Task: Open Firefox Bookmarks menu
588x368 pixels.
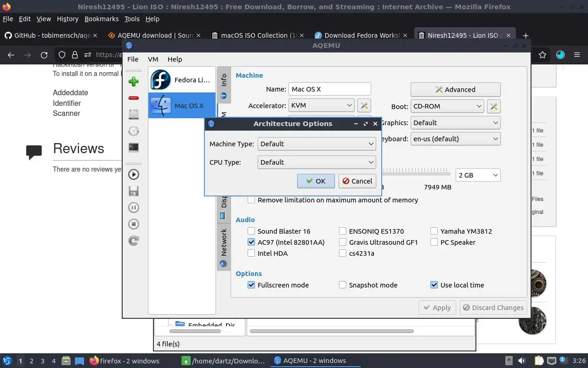Action: point(102,19)
